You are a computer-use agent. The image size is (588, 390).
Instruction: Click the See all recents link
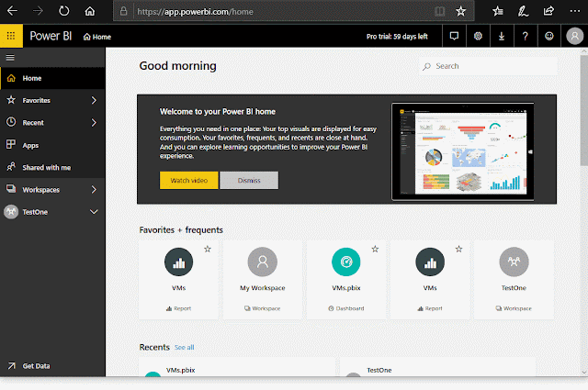184,347
